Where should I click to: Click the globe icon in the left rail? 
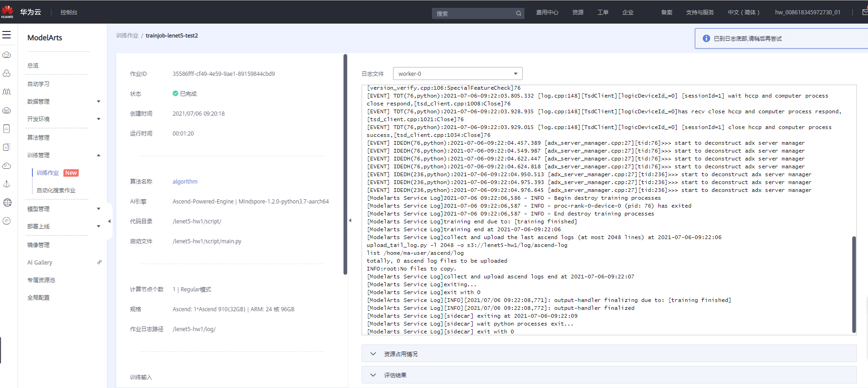pyautogui.click(x=7, y=203)
